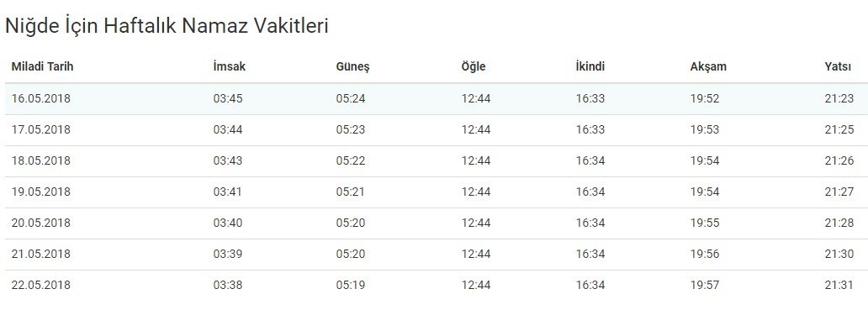Click the page title Niğde İçin Haftalık Namaz Vakitleri
Screen dimensions: 868x310
(167, 25)
